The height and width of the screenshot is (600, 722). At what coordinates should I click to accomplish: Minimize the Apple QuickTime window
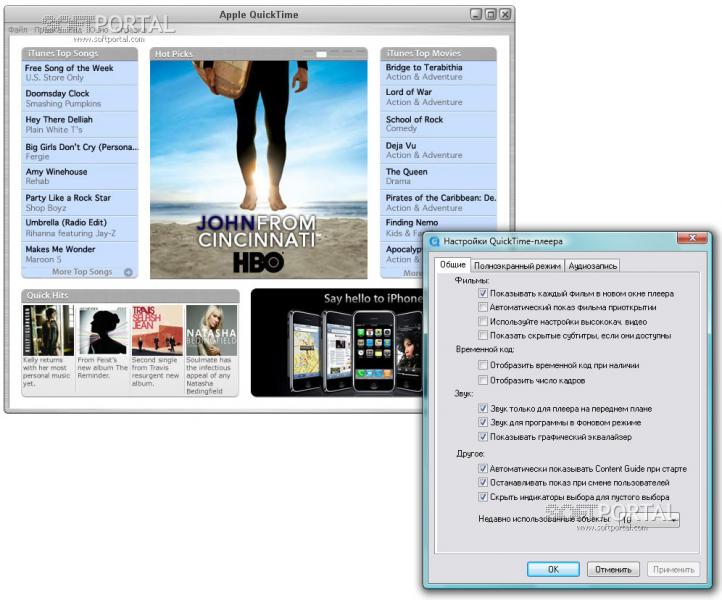tap(476, 14)
